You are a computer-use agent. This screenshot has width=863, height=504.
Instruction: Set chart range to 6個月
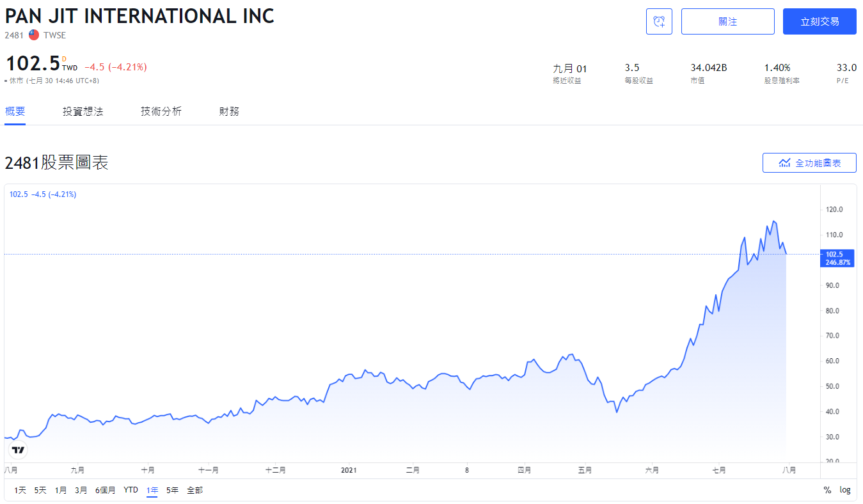click(x=106, y=490)
